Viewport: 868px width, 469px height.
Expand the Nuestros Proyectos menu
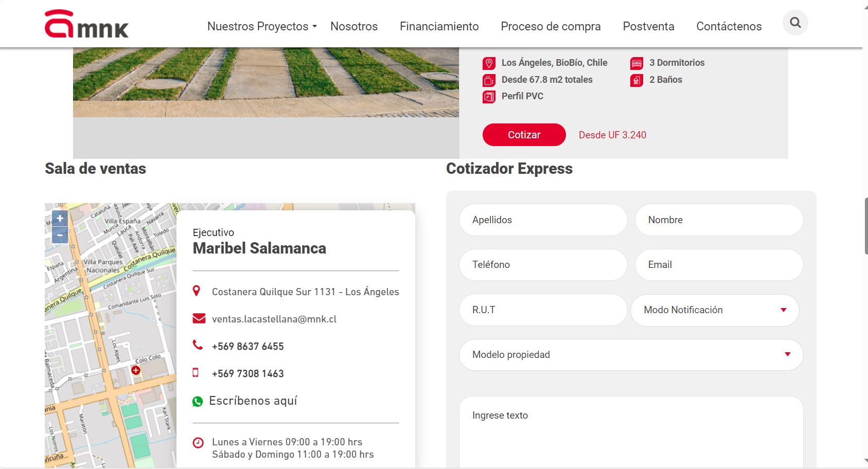coord(262,26)
